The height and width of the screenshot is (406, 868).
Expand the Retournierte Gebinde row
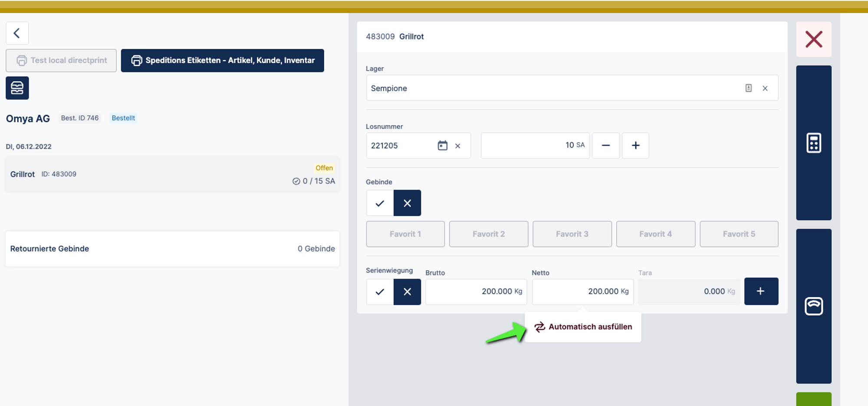pyautogui.click(x=172, y=249)
